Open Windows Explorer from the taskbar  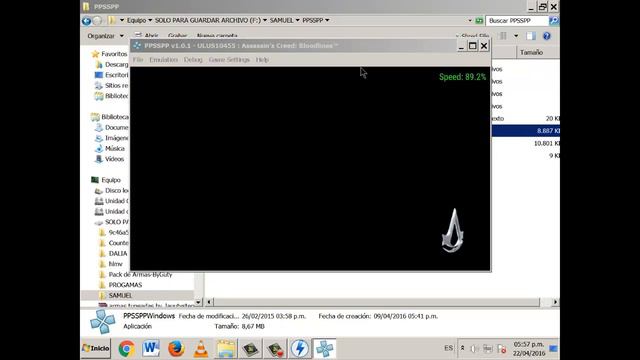(x=226, y=349)
